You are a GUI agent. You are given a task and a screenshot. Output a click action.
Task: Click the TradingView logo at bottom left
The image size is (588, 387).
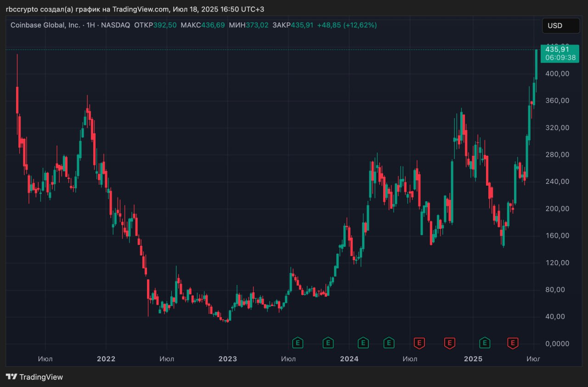pyautogui.click(x=34, y=377)
